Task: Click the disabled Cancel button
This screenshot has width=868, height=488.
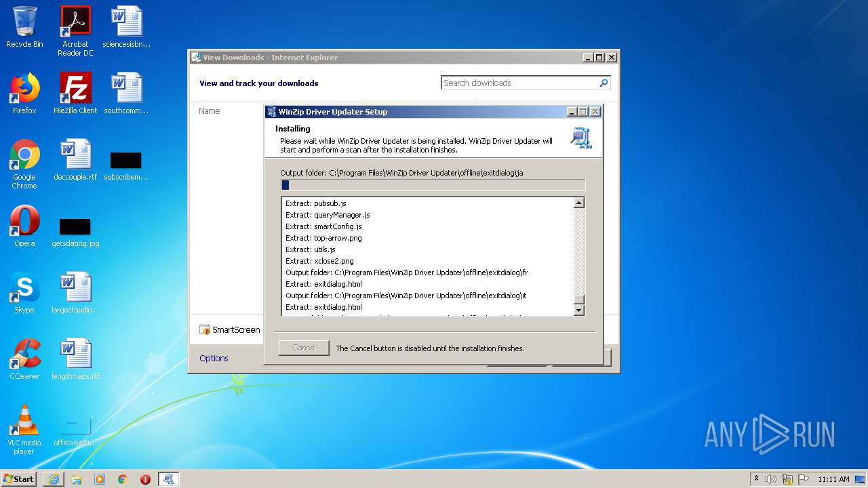Action: (x=304, y=348)
